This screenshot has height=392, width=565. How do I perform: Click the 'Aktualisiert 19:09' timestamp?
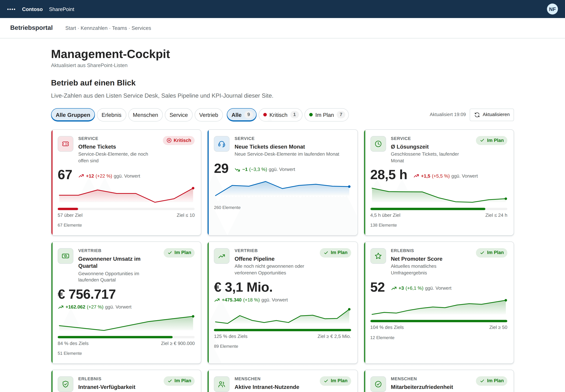point(447,114)
